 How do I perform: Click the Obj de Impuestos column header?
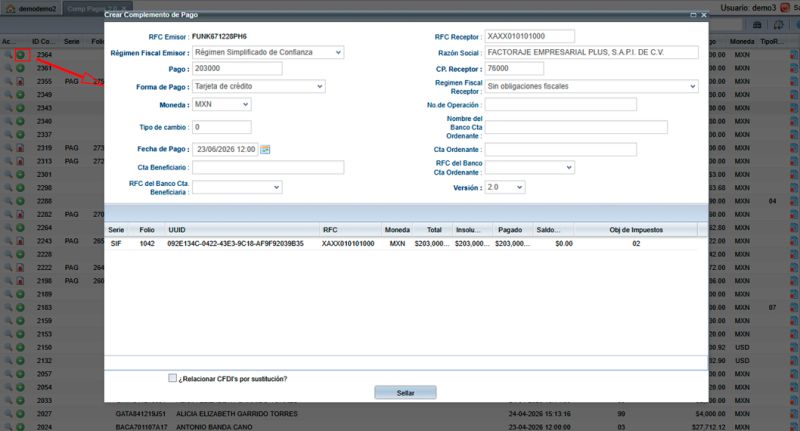click(636, 230)
